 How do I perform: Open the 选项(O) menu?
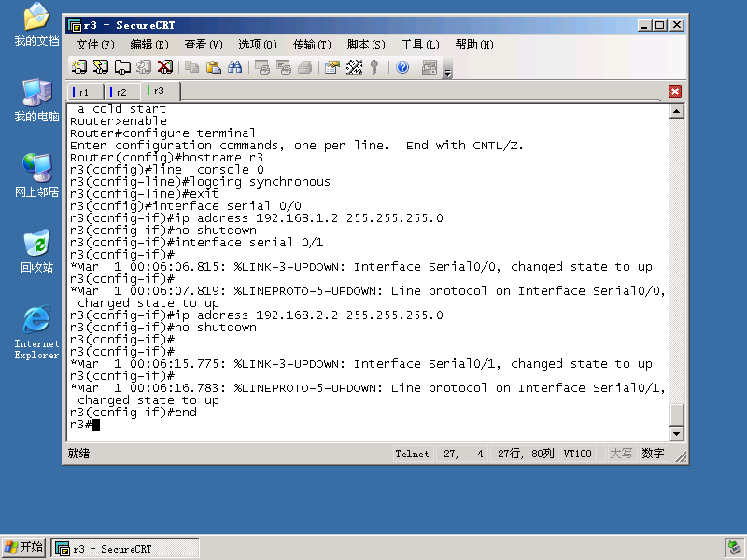(x=258, y=45)
